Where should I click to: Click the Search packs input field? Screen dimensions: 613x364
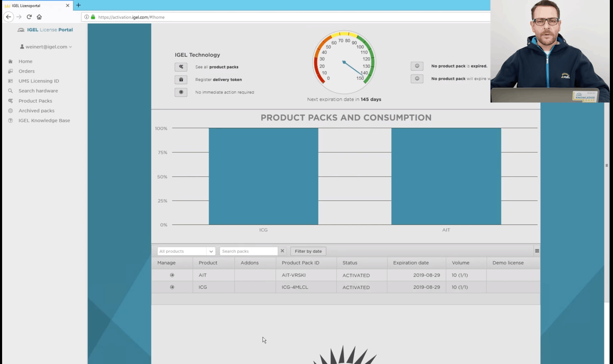point(248,251)
